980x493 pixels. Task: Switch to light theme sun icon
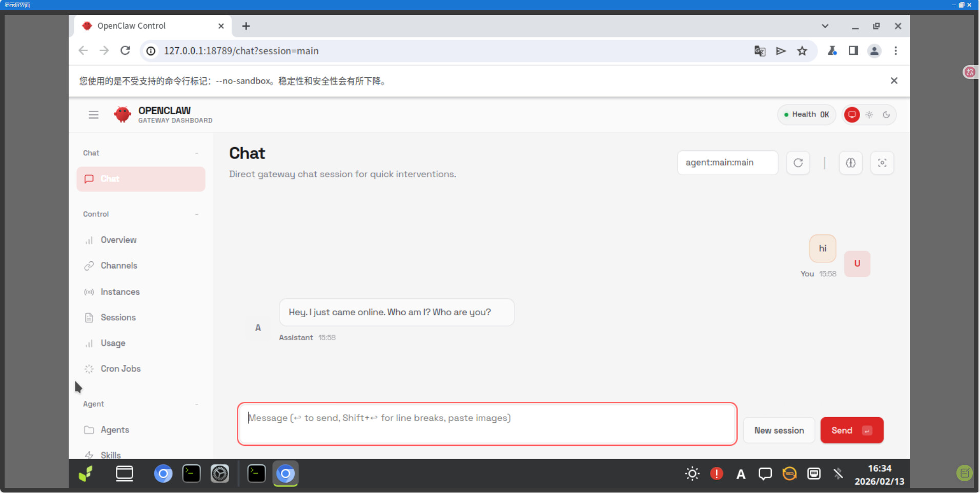pyautogui.click(x=869, y=115)
